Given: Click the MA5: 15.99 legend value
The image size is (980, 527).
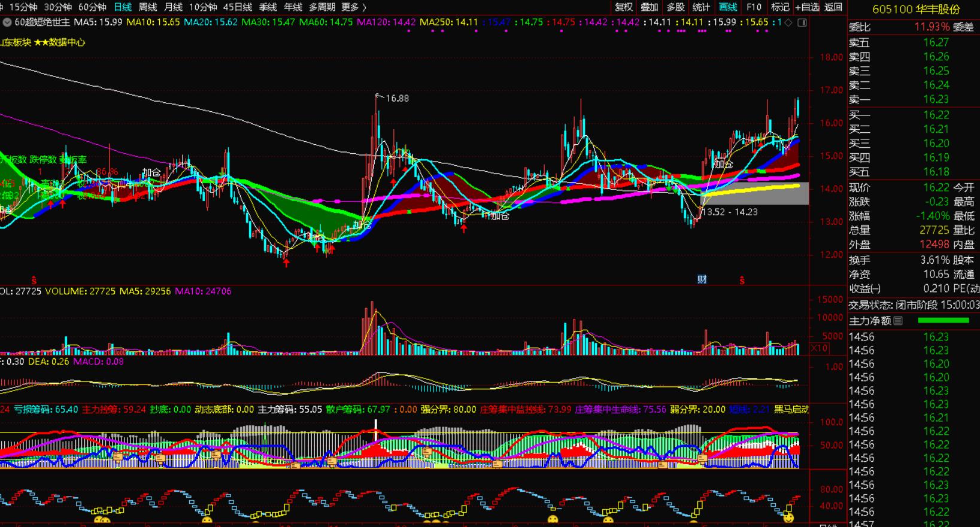Looking at the screenshot, I should click(98, 22).
